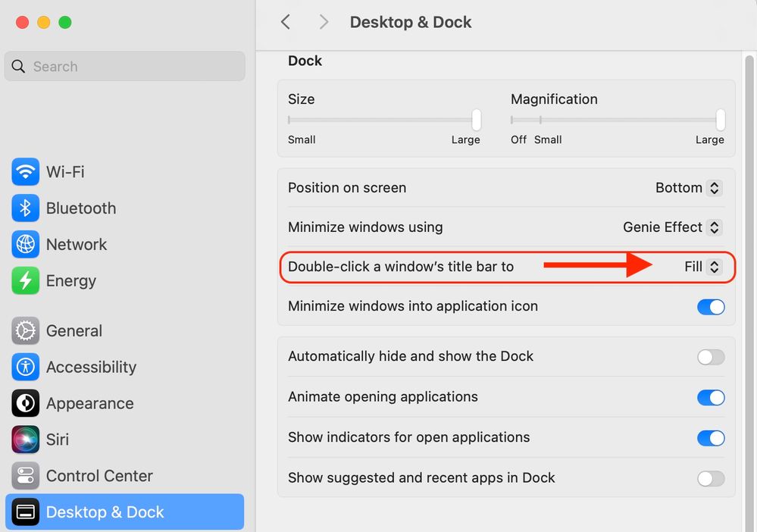Select Desktop & Dock sidebar item
Viewport: 757px width, 532px height.
pyautogui.click(x=105, y=512)
